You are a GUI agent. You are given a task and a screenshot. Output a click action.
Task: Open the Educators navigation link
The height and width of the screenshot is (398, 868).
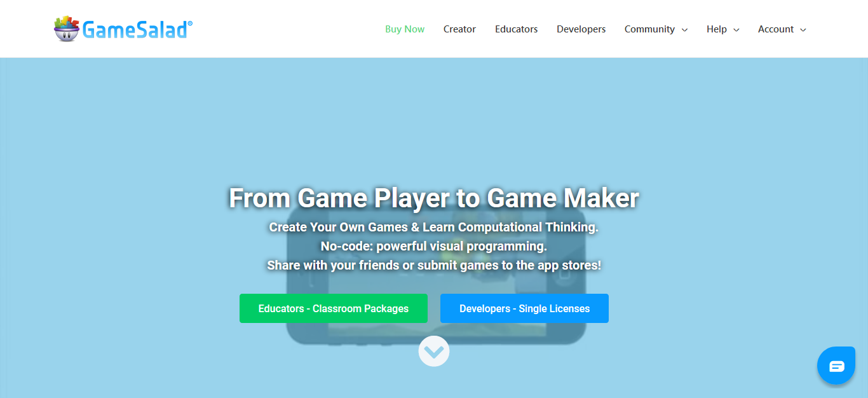[x=516, y=29]
